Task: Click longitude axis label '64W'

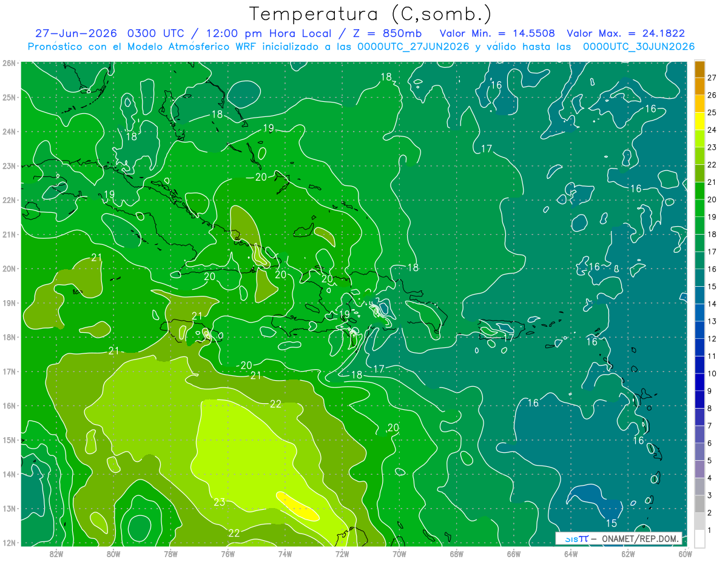Action: tap(571, 554)
